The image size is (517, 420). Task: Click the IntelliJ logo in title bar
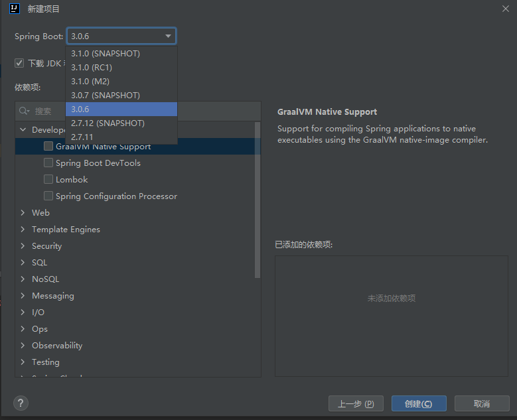click(x=15, y=9)
